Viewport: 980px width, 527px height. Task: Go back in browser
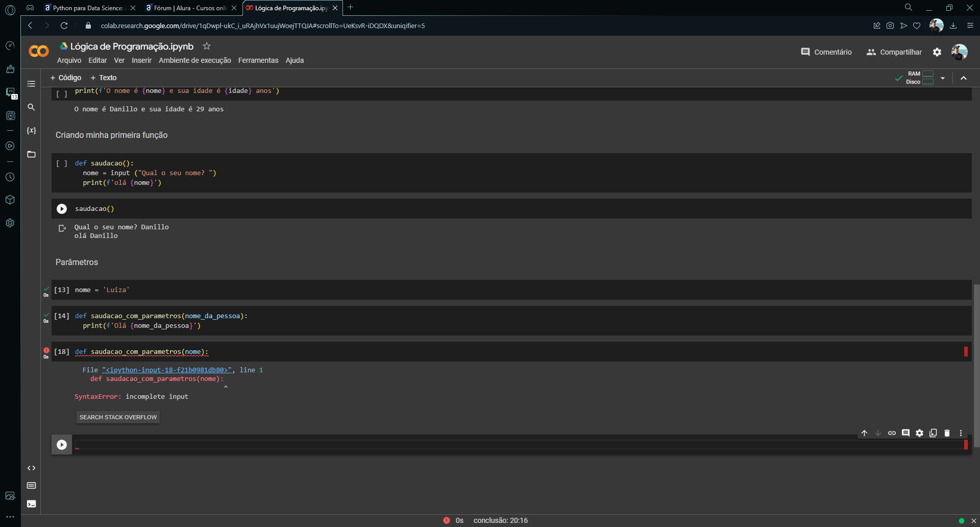click(30, 26)
